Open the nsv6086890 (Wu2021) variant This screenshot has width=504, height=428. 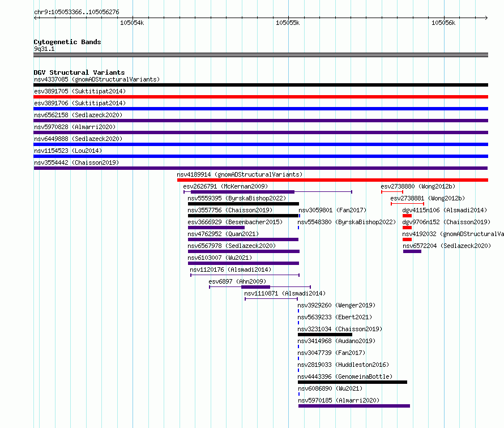coord(330,388)
